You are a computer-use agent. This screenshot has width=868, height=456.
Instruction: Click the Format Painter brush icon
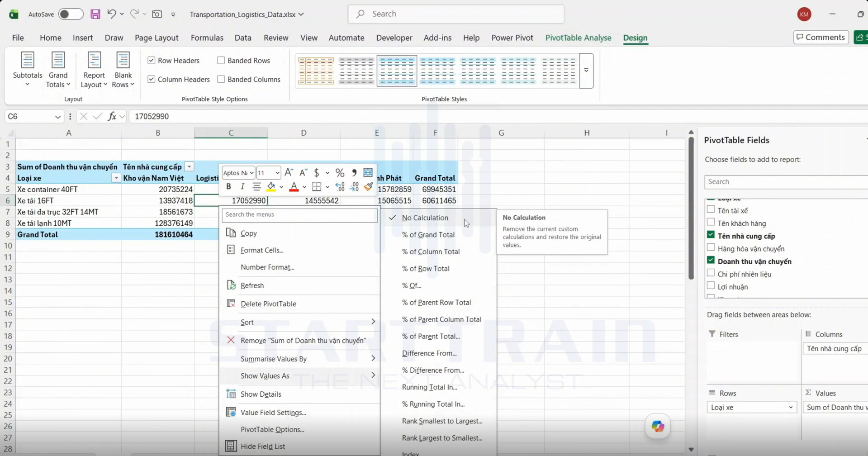coord(368,186)
